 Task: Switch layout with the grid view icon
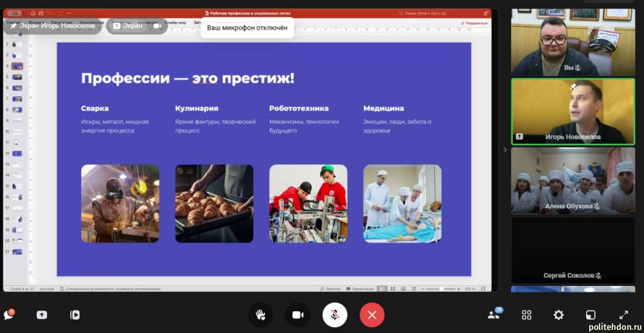526,315
